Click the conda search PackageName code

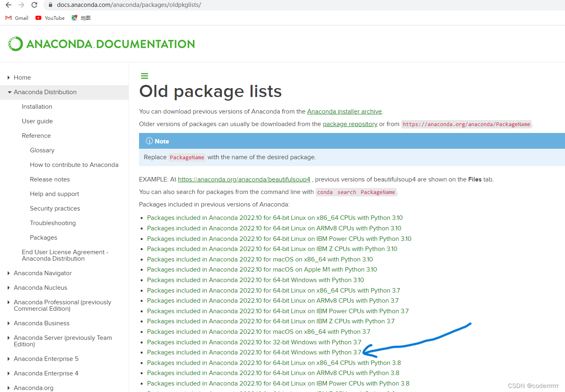pyautogui.click(x=356, y=192)
